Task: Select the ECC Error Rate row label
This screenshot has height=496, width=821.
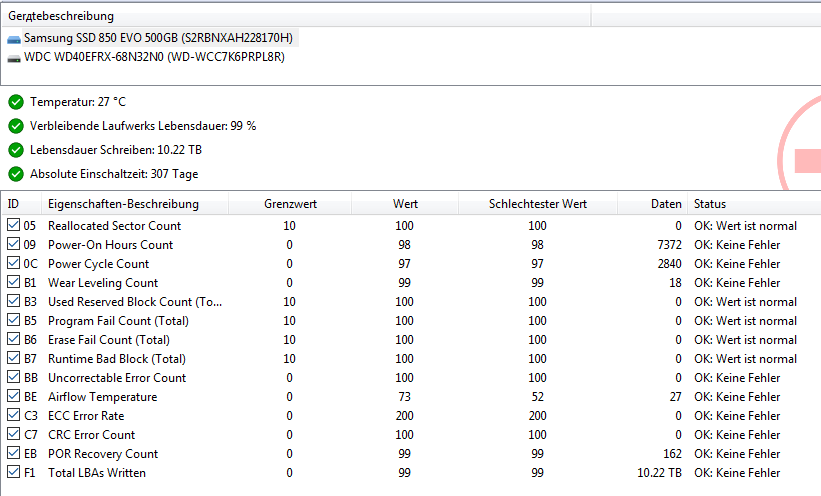Action: pos(86,416)
